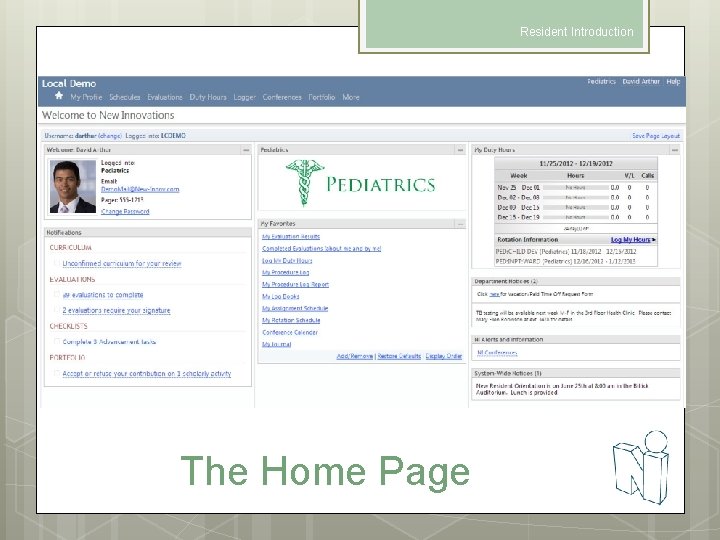Click Change Password link
The height and width of the screenshot is (540, 720).
[125, 212]
